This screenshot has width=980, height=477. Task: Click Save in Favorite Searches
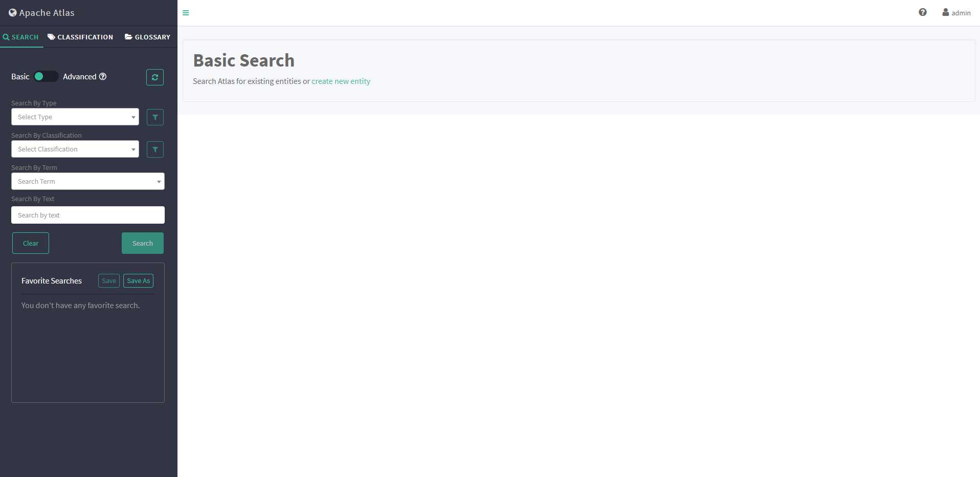tap(109, 280)
